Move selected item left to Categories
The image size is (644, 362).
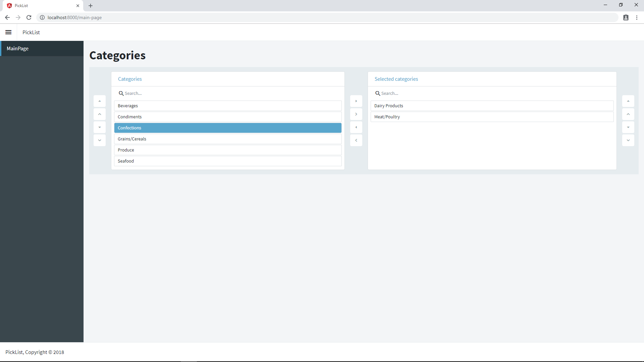point(356,140)
